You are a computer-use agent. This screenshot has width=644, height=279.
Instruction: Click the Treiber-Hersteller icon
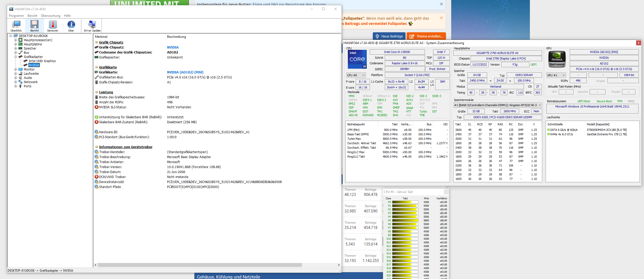[x=97, y=152]
